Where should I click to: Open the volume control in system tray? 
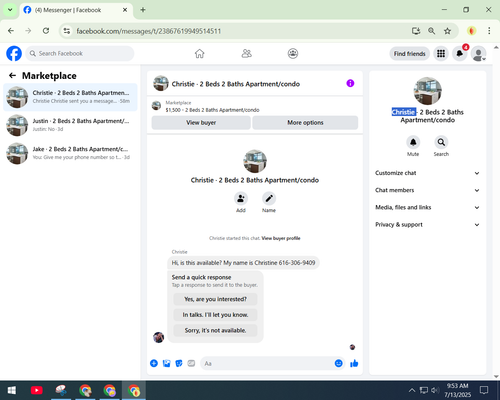point(435,390)
